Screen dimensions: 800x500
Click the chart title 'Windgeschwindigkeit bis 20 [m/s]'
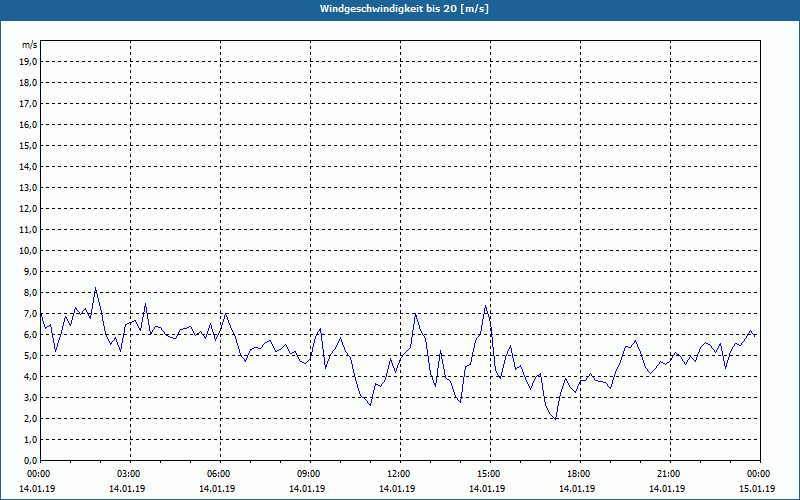tap(404, 9)
